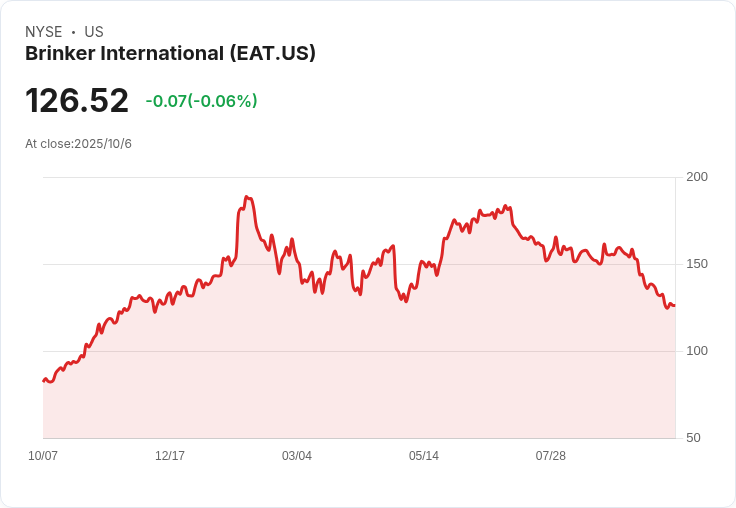Click the second chart peak before 07/28
This screenshot has width=736, height=508.
[x=505, y=206]
